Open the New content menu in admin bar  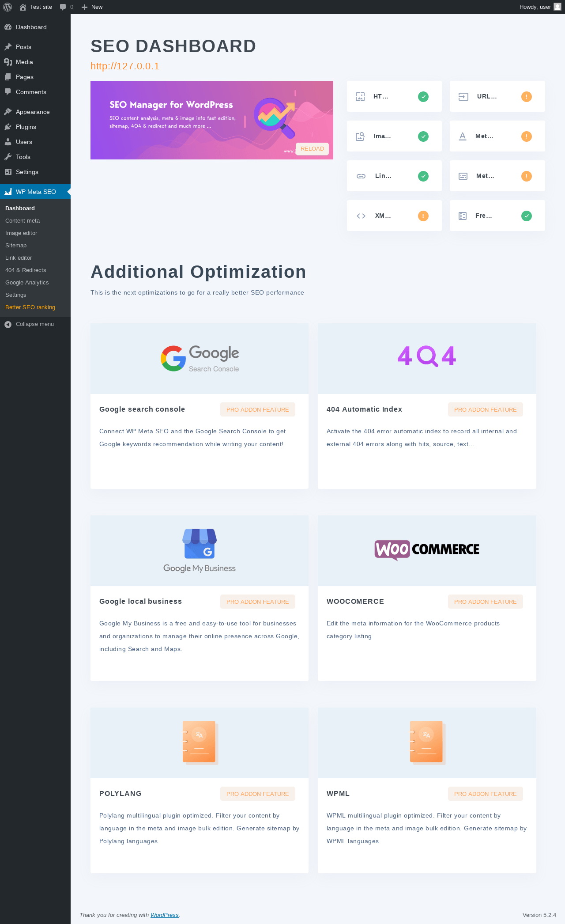pyautogui.click(x=92, y=7)
